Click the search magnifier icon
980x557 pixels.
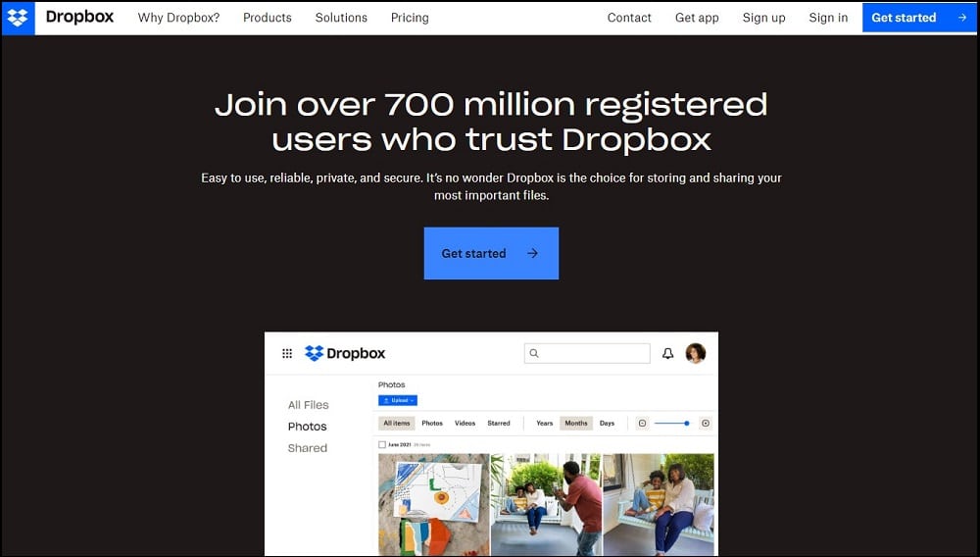tap(534, 353)
